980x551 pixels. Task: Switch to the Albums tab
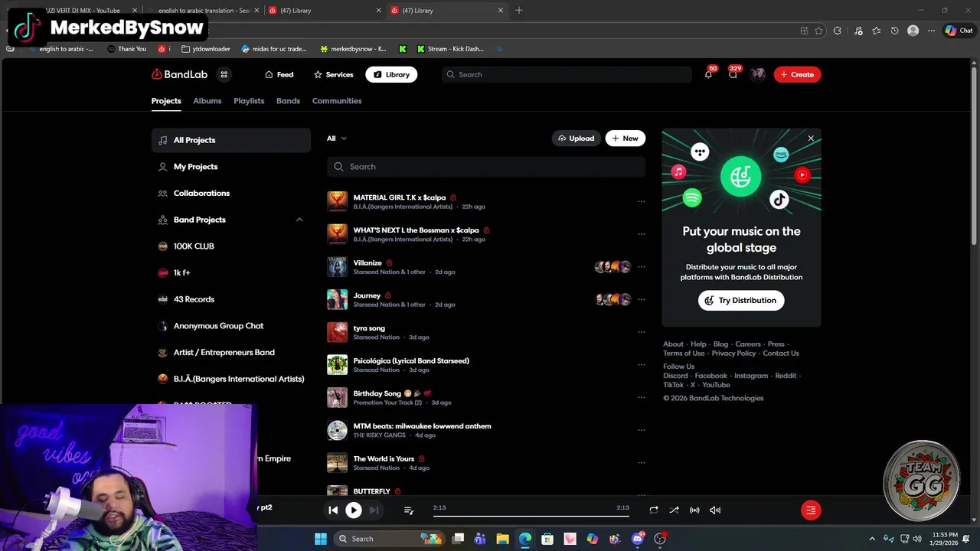[x=207, y=101]
